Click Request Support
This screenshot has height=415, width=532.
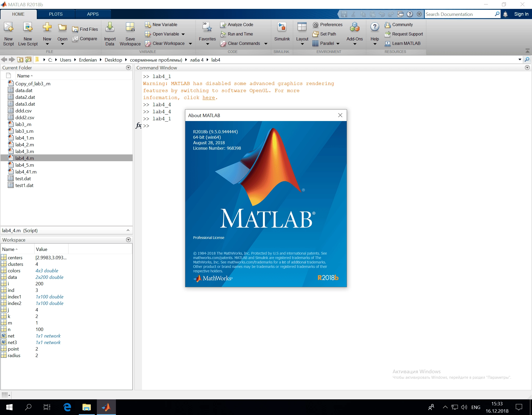pos(404,34)
